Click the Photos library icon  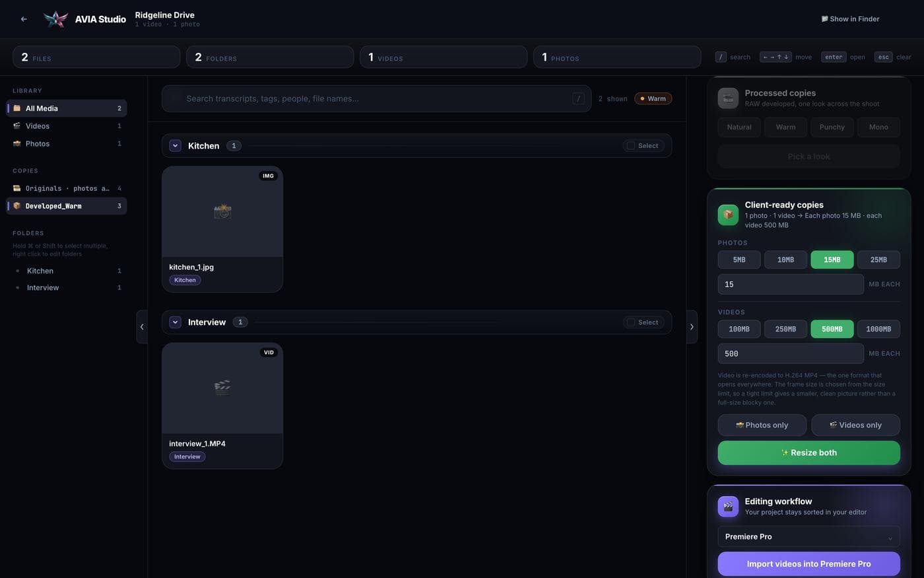coord(17,143)
